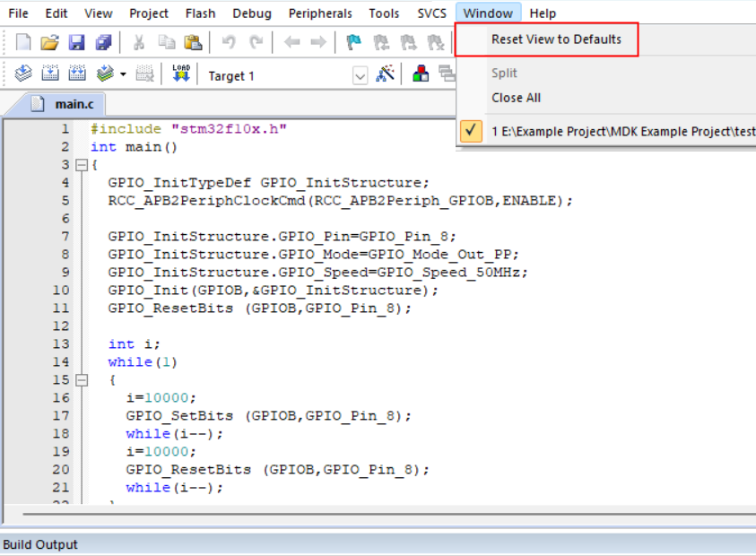Viewport: 756px width, 556px height.
Task: Download to flash with the LOAD icon
Action: coord(180,74)
